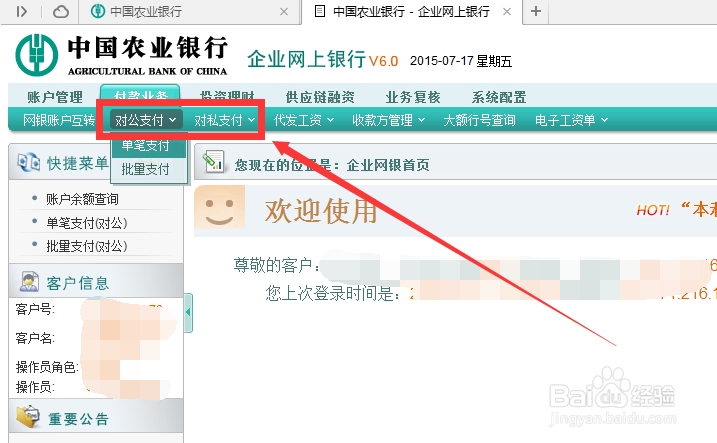The height and width of the screenshot is (443, 717).
Task: Open 账户余额查询 quick link
Action: pos(82,199)
